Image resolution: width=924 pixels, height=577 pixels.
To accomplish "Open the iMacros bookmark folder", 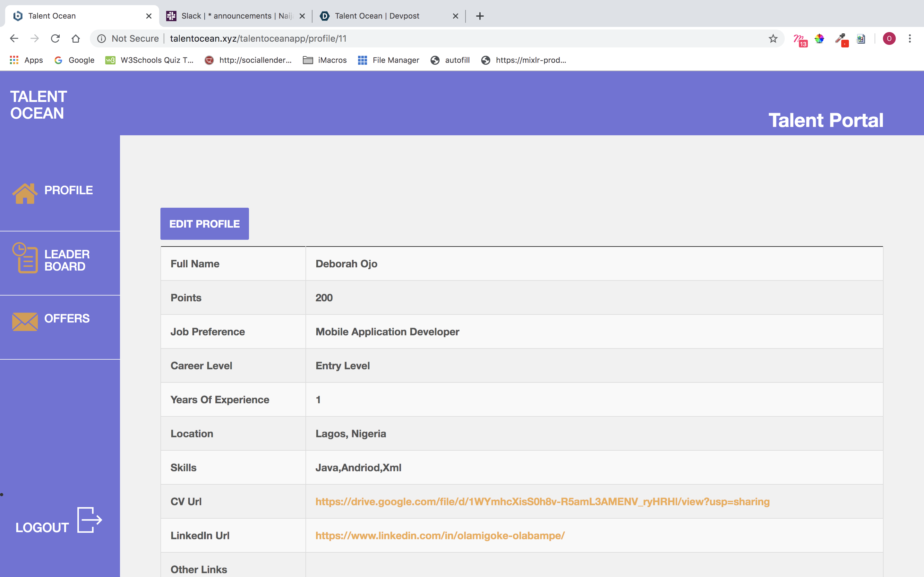I will (x=325, y=60).
